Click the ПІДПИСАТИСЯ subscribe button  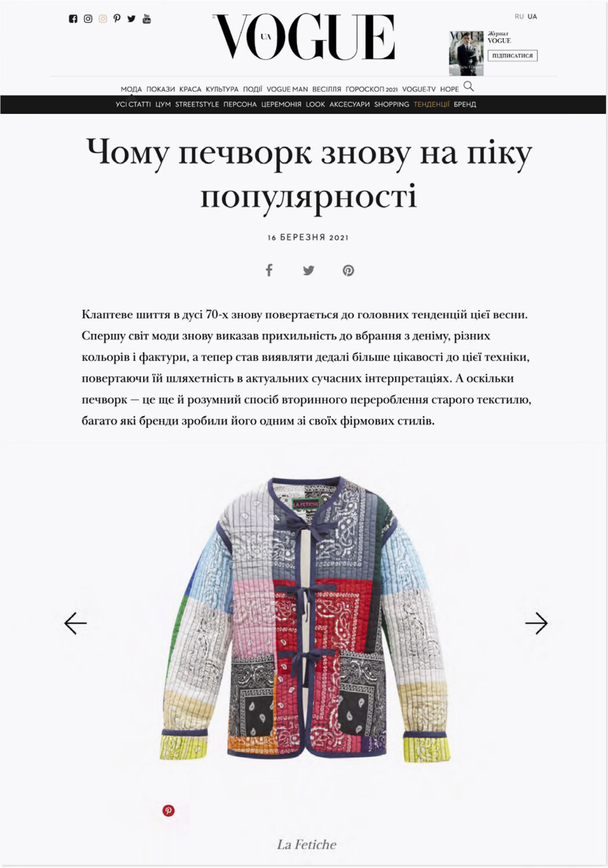click(512, 56)
